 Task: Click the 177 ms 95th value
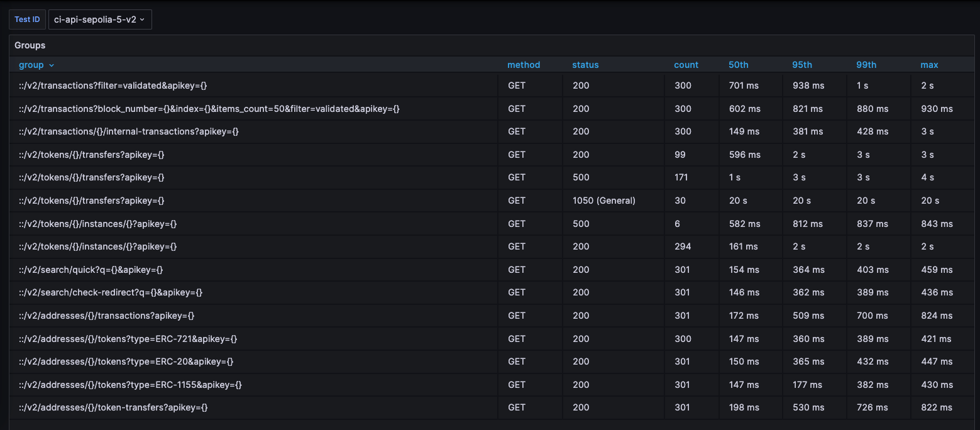click(807, 385)
